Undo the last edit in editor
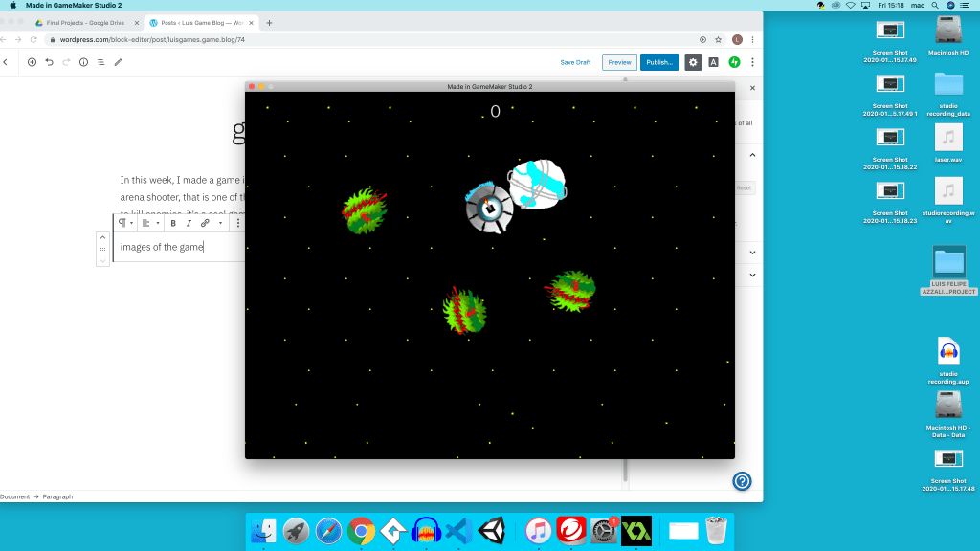This screenshot has width=980, height=551. [49, 62]
